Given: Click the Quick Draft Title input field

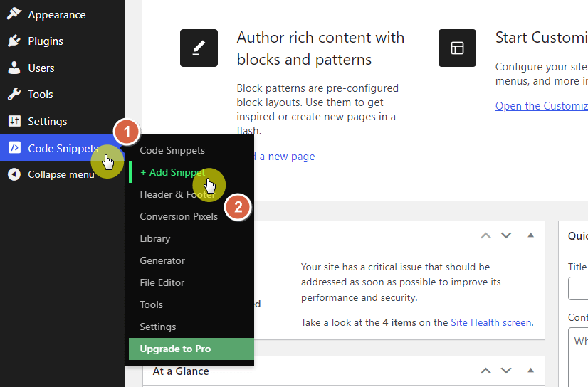Looking at the screenshot, I should (x=578, y=288).
